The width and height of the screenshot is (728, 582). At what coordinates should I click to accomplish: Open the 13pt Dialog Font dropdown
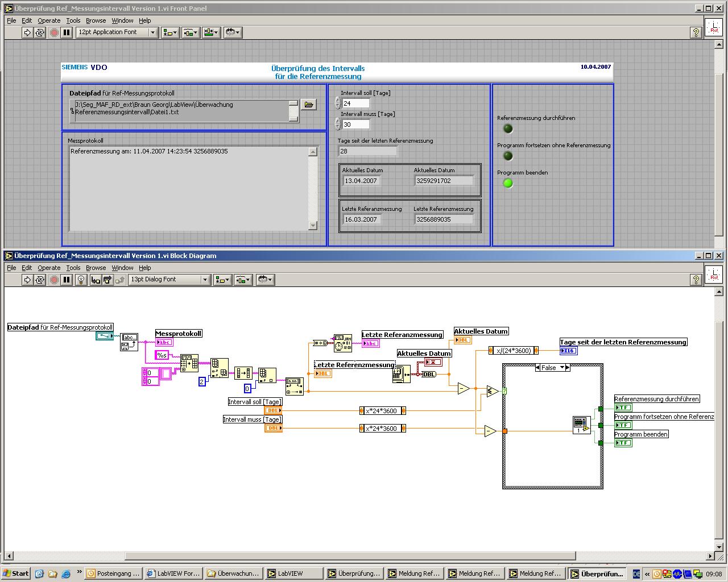205,280
